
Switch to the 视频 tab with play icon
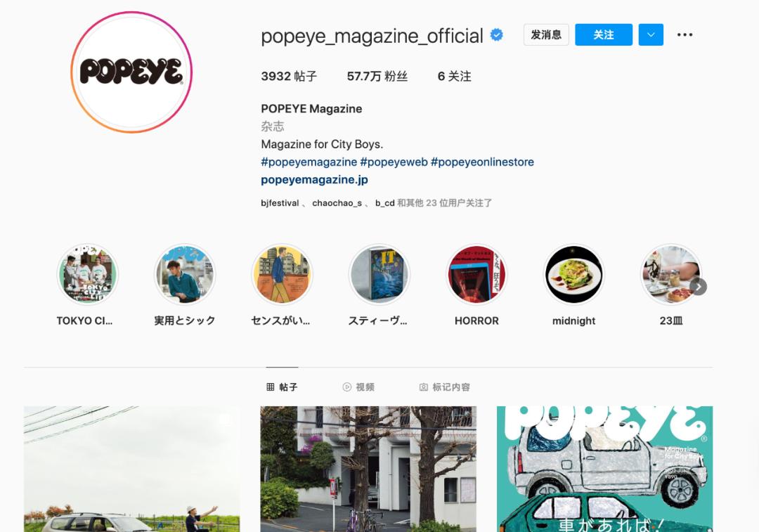[360, 385]
